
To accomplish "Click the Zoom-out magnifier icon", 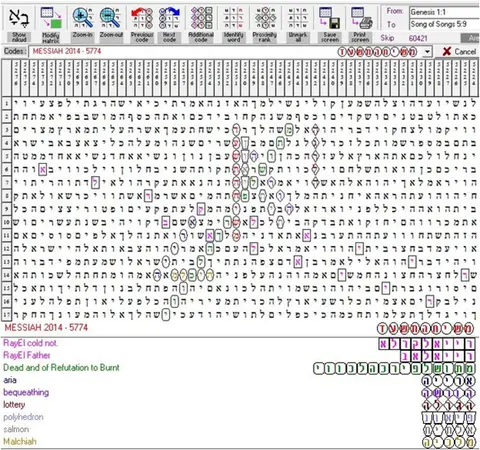I will [x=111, y=18].
